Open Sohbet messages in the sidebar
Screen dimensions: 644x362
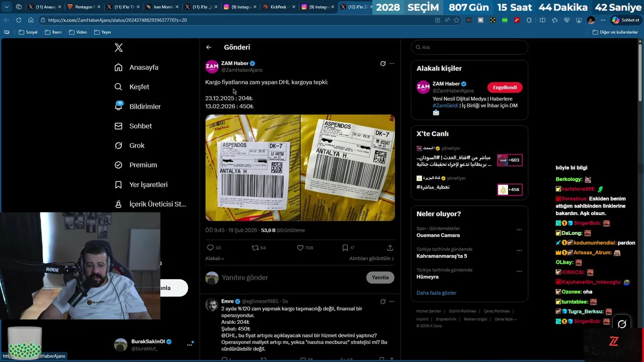click(133, 126)
